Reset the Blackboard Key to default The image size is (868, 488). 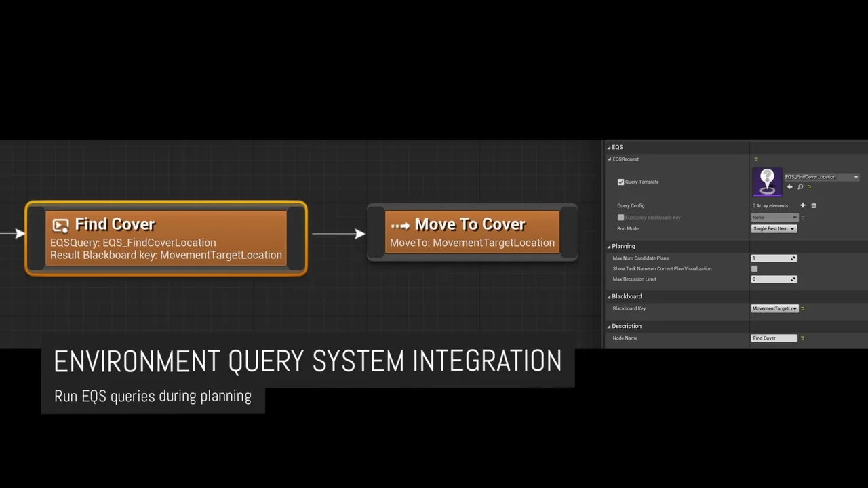tap(803, 308)
